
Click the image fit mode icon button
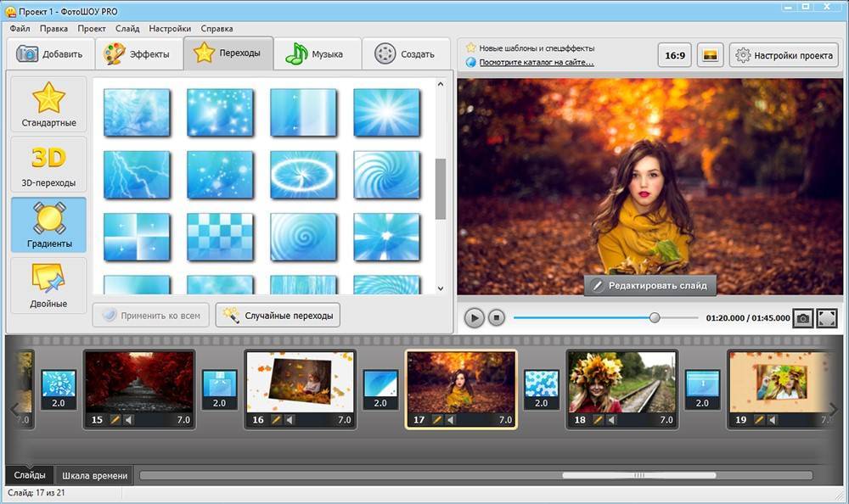(710, 55)
